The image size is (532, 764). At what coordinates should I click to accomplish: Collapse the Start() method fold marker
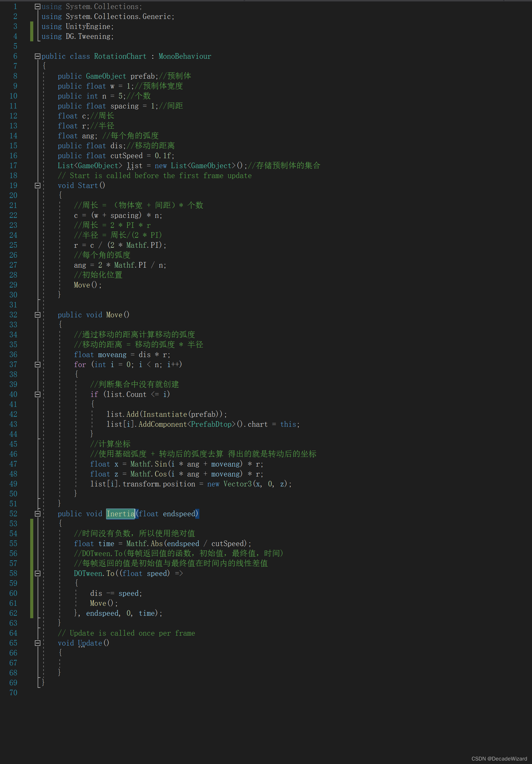[38, 186]
